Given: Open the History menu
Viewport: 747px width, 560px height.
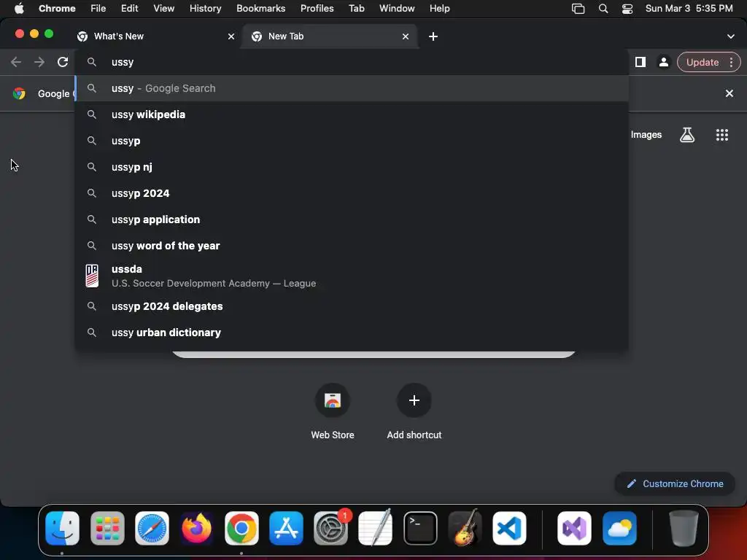Looking at the screenshot, I should click(205, 8).
